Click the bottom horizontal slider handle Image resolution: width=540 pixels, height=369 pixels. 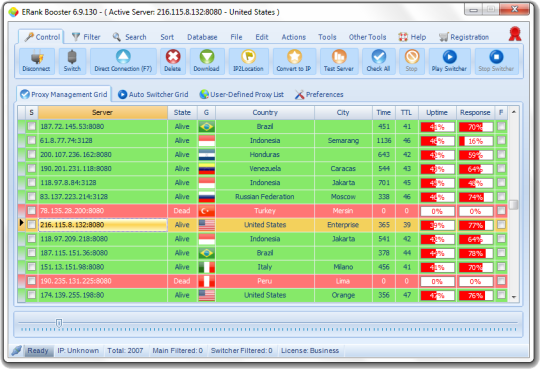click(x=59, y=323)
